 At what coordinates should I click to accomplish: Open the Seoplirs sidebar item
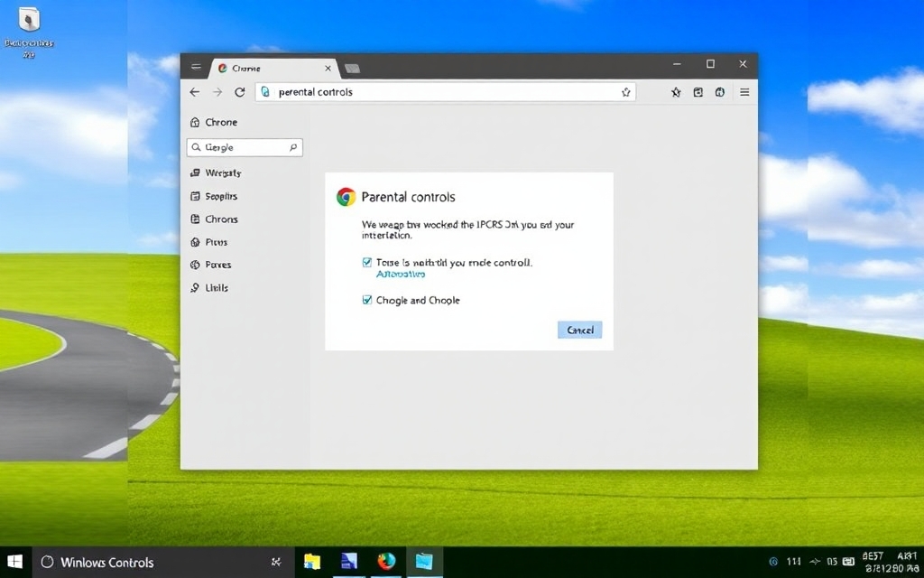(x=214, y=196)
